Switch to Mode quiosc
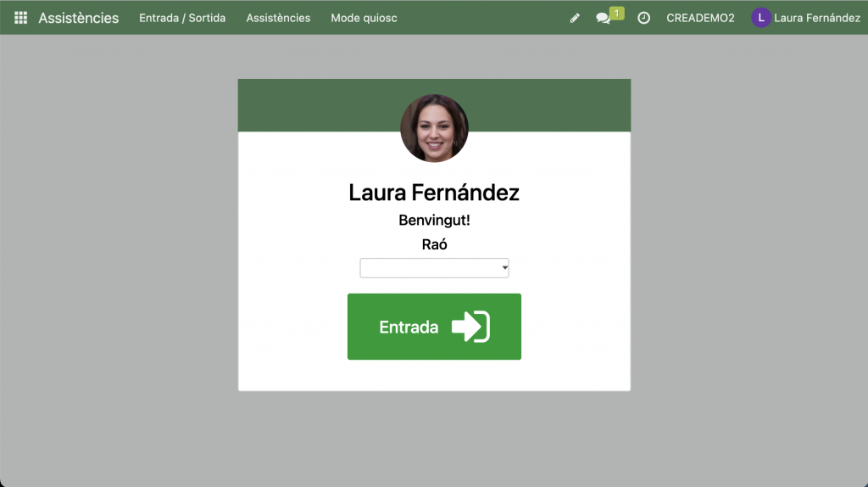The height and width of the screenshot is (487, 868). (x=364, y=18)
